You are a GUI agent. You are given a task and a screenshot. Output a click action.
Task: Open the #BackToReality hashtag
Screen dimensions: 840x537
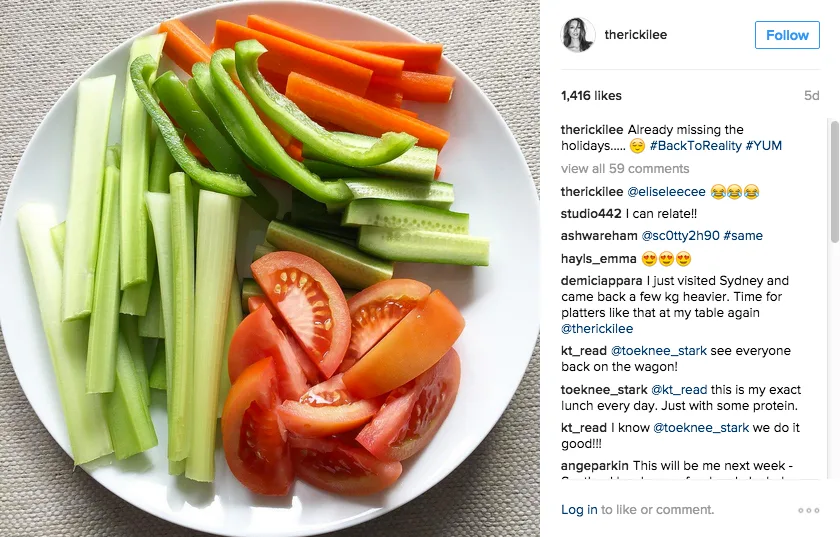[695, 146]
